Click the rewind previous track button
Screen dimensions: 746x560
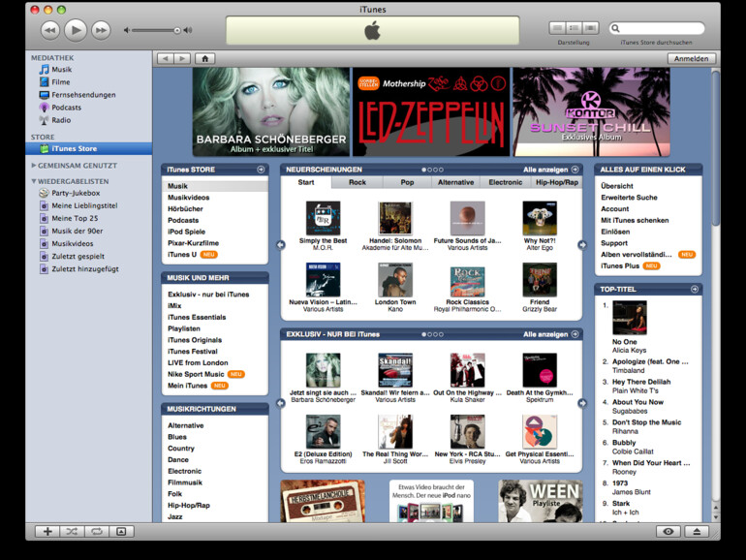[50, 30]
